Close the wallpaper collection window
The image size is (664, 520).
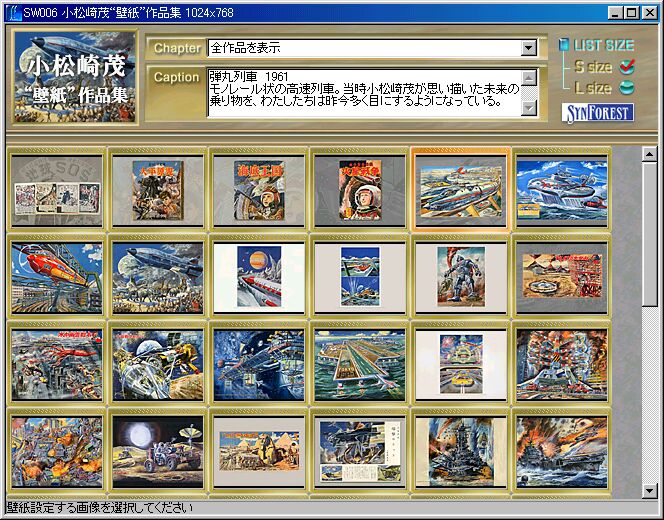tap(649, 13)
